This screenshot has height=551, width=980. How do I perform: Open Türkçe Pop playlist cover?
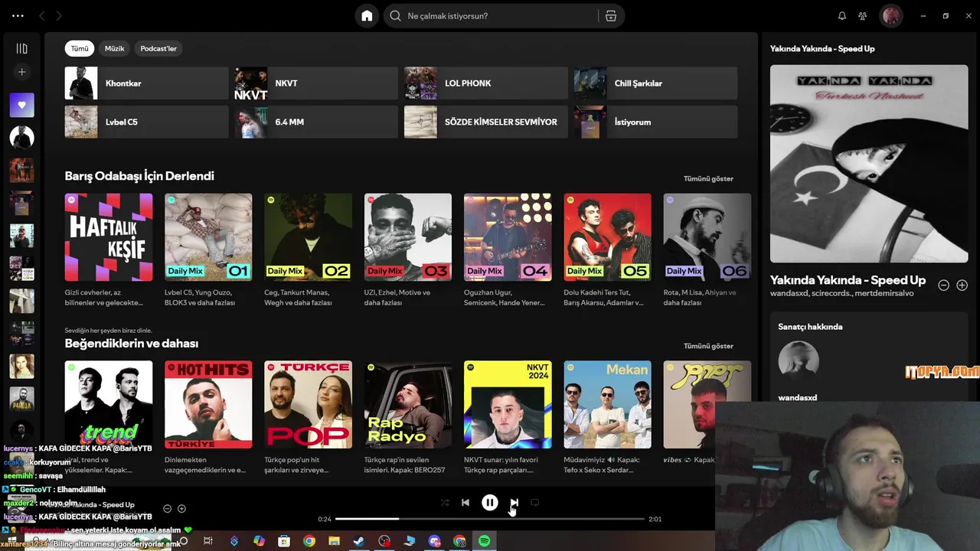308,405
